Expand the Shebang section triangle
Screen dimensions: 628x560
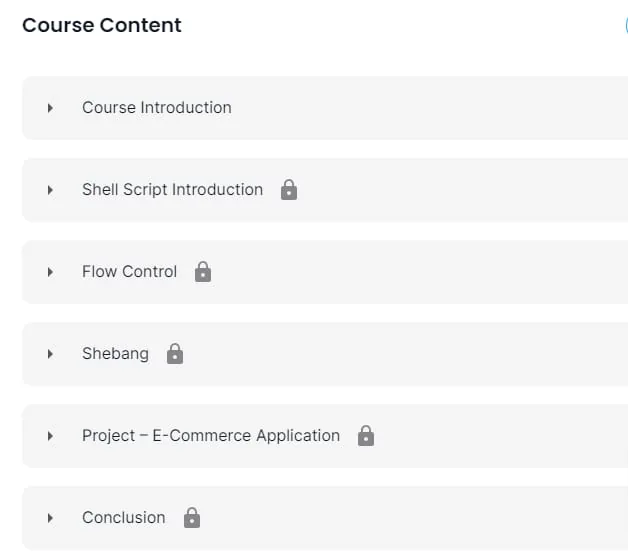[x=50, y=354]
